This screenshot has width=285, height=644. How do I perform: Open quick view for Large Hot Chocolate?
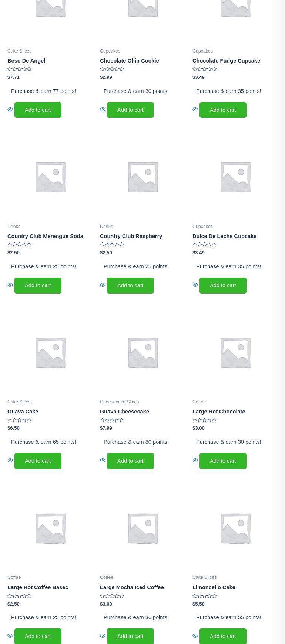(195, 460)
